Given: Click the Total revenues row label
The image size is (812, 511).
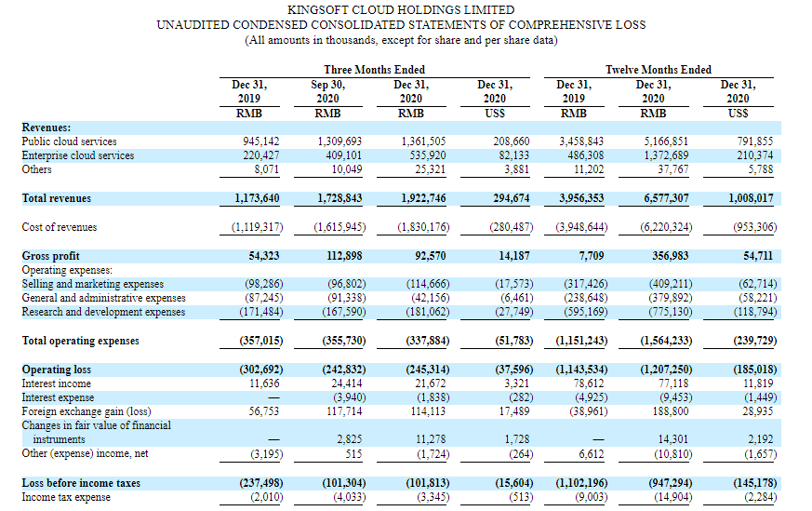Looking at the screenshot, I should coord(56,198).
